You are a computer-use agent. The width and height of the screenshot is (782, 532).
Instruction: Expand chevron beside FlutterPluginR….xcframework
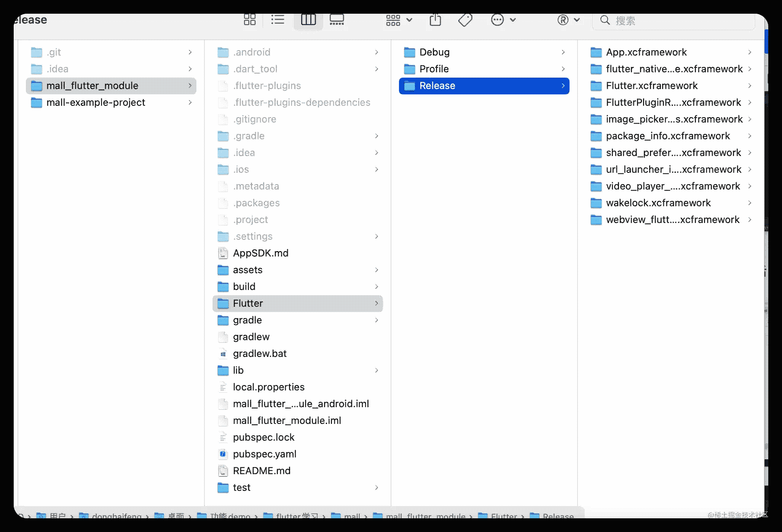(x=750, y=102)
